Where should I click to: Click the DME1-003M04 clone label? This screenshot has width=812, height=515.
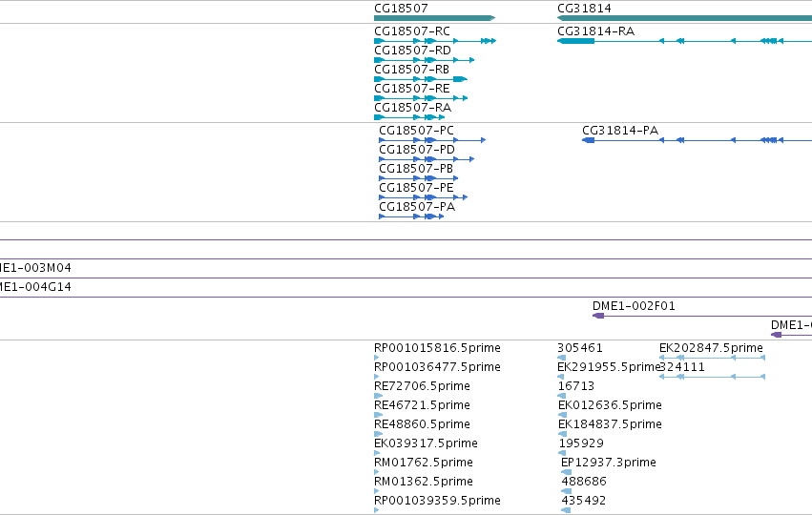pyautogui.click(x=35, y=268)
